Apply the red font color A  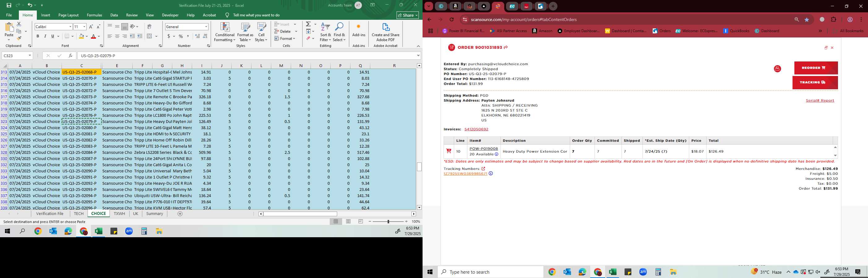tap(94, 36)
